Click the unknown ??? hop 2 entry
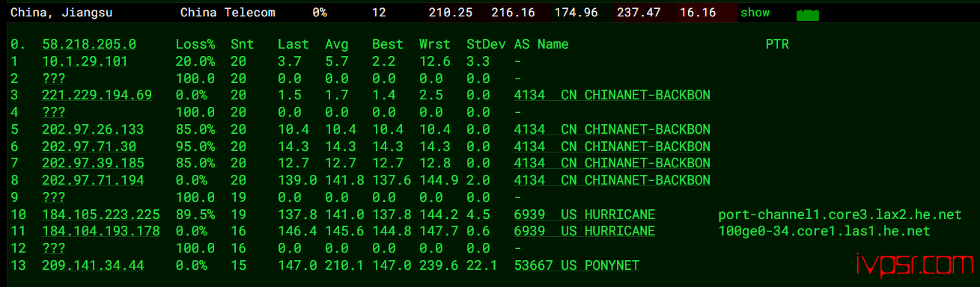The image size is (980, 287). point(54,78)
